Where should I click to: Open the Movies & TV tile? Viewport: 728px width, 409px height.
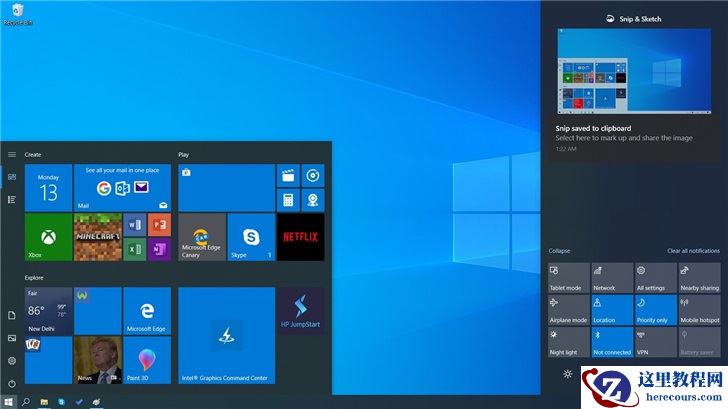point(288,175)
